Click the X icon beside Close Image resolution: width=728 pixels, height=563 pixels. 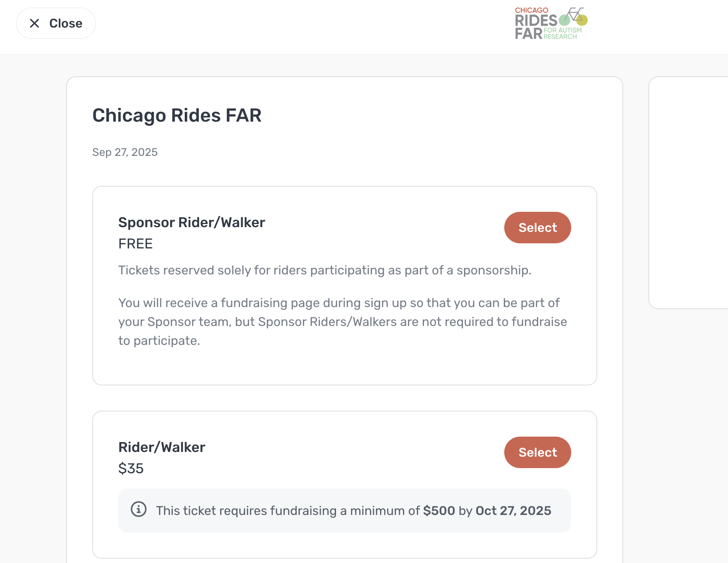[35, 23]
